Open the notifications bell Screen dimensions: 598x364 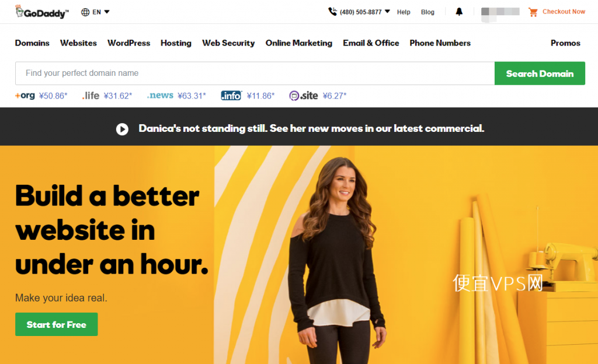tap(459, 12)
